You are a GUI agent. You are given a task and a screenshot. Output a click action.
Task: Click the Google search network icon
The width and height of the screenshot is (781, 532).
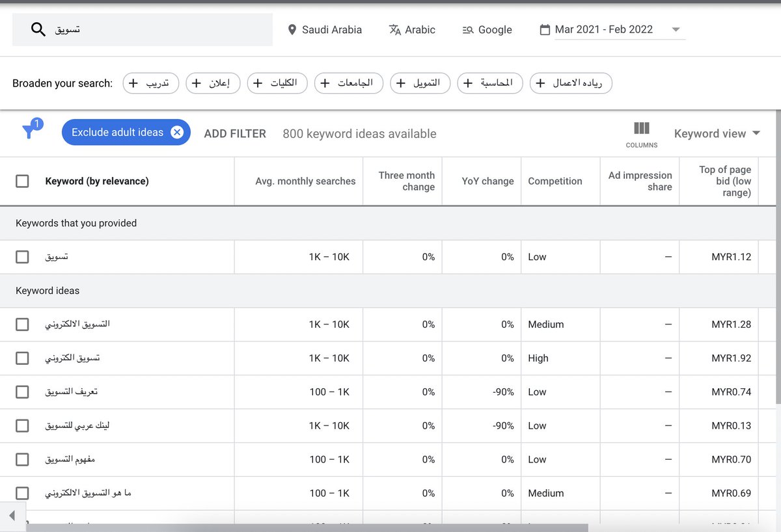point(468,30)
